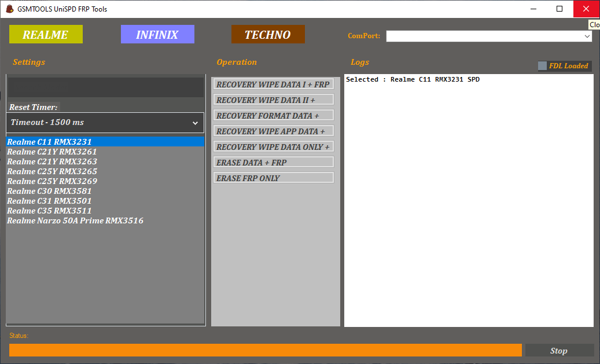600x364 pixels.
Task: Select Realme Narzo 50A Prime RMX3516
Action: click(x=75, y=220)
